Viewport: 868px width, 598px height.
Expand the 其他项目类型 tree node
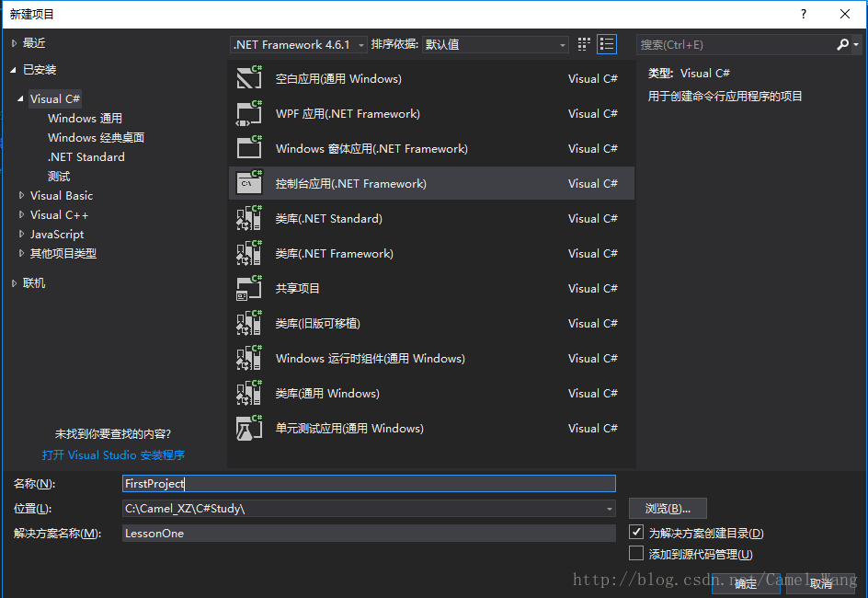(x=21, y=253)
